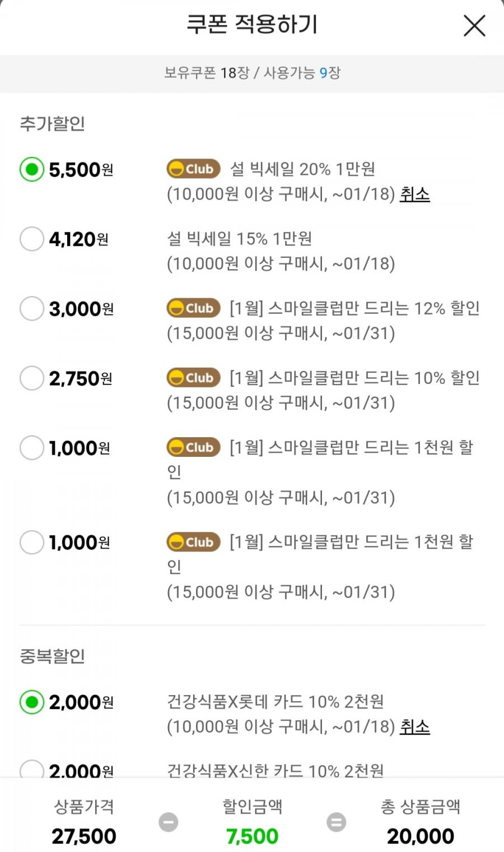Cancel the 설 빅세일 20% coupon
504x852 pixels.
pyautogui.click(x=414, y=194)
